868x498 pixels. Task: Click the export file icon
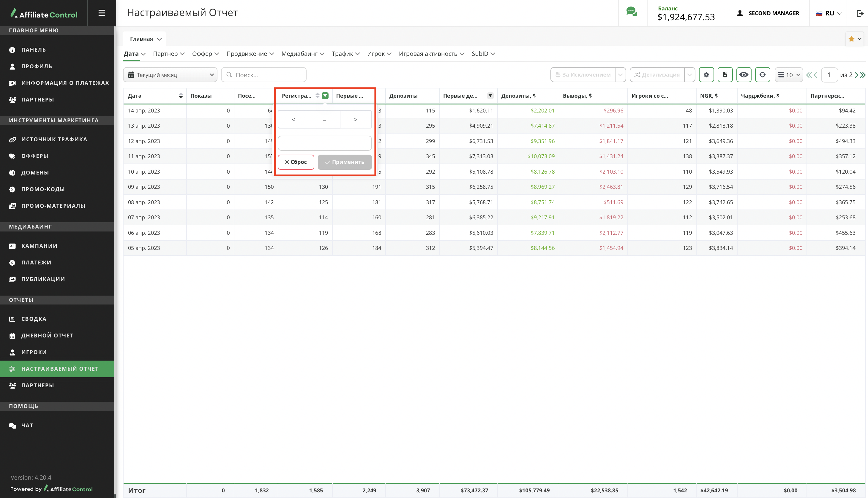click(x=725, y=74)
